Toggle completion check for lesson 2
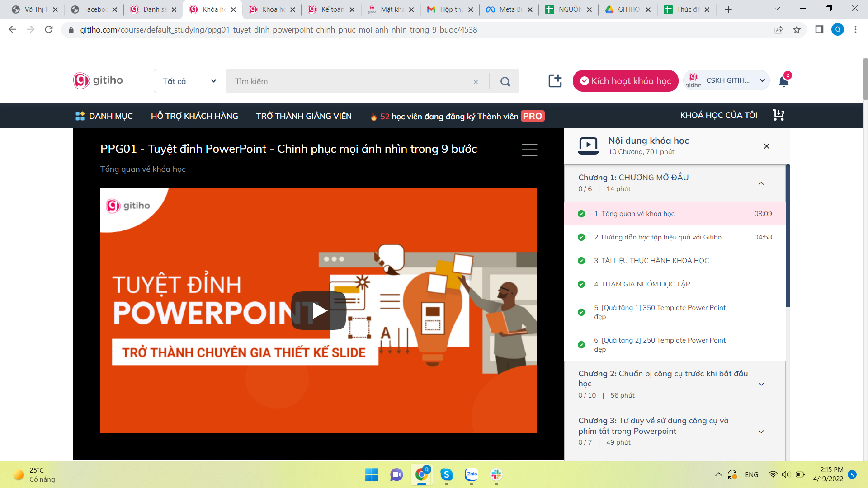Image resolution: width=868 pixels, height=488 pixels. point(581,237)
